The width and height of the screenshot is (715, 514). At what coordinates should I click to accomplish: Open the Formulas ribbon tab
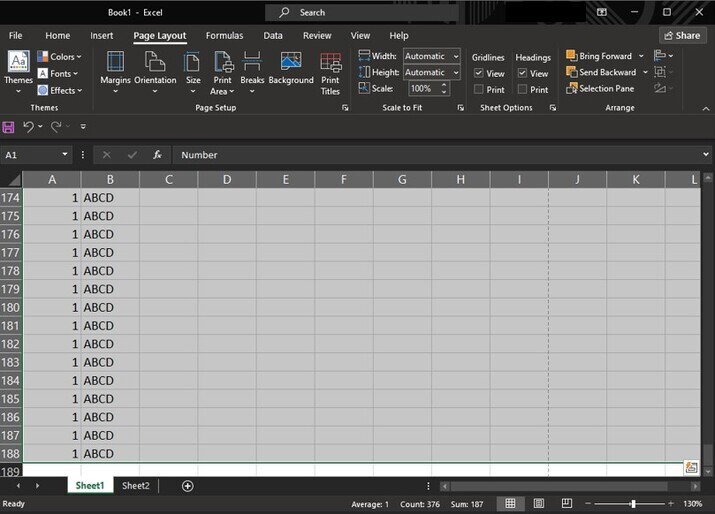pos(224,36)
